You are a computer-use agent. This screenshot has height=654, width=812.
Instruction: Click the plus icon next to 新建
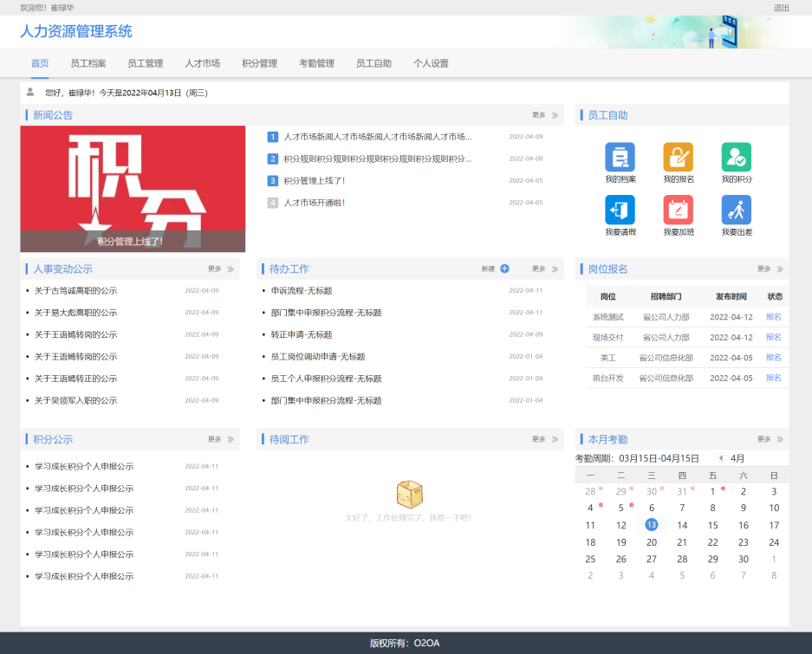click(x=504, y=269)
